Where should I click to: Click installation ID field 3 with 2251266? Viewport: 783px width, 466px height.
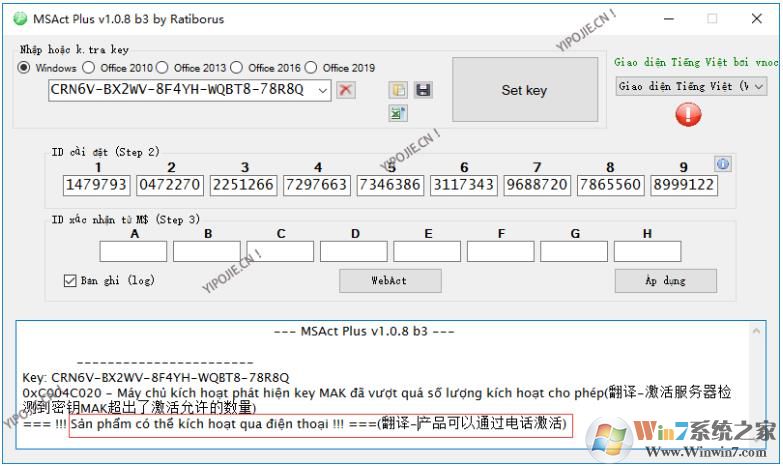(x=243, y=185)
